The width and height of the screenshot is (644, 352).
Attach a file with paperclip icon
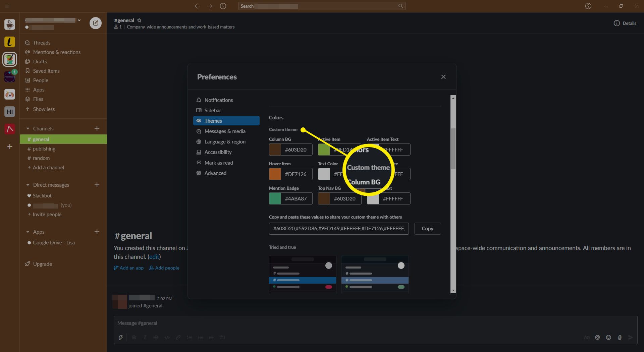point(620,337)
